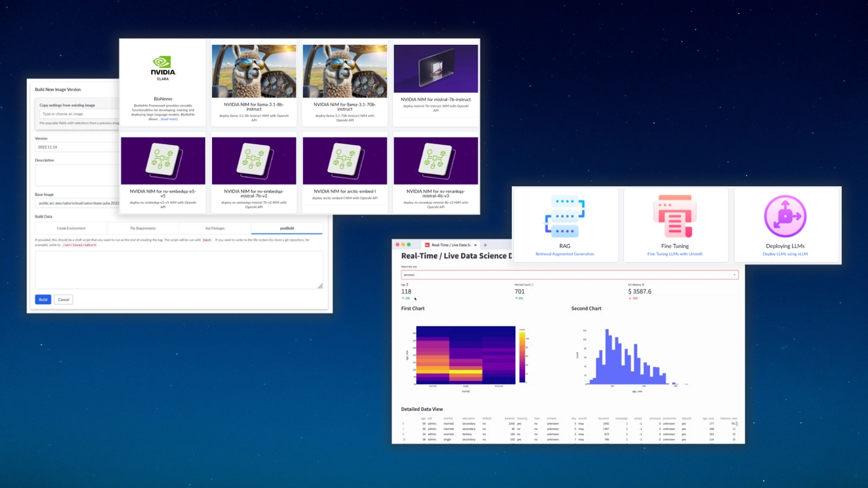Click the Base Image field with the saturnbase-julia path

coord(77,203)
